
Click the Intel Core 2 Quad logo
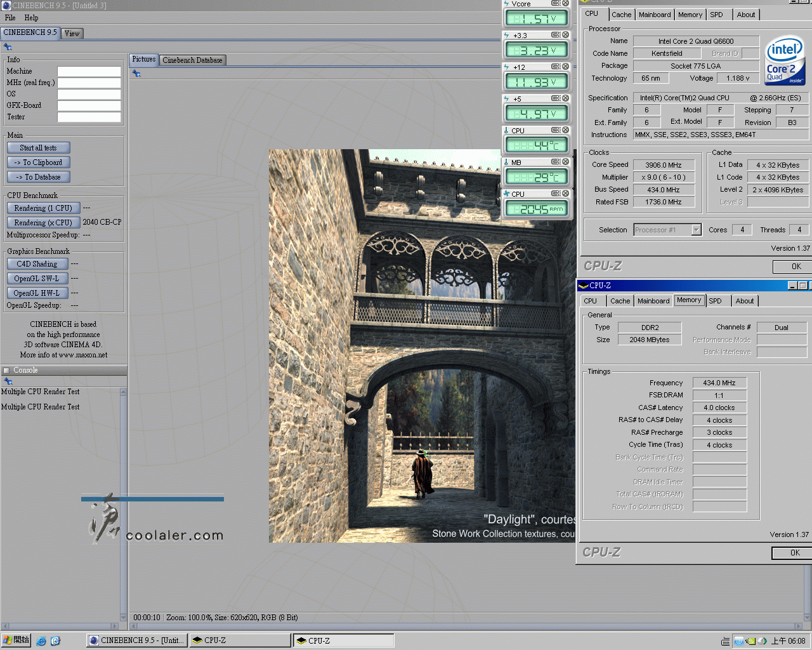[785, 60]
